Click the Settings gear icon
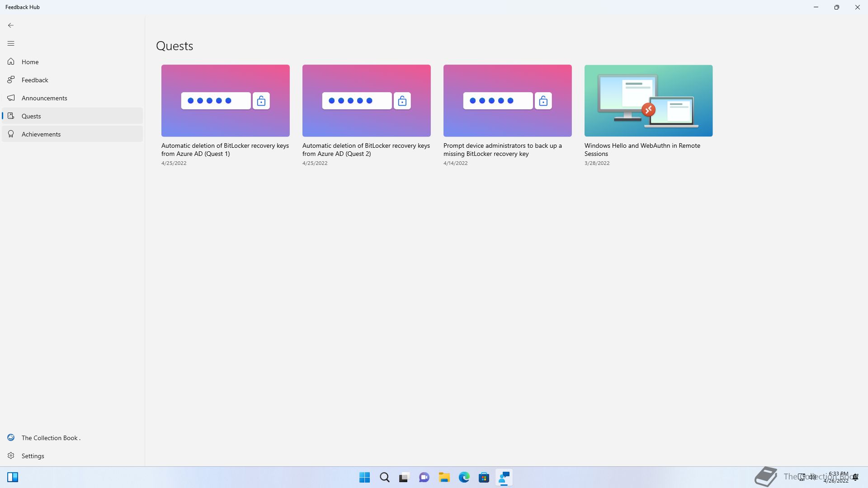 click(x=11, y=455)
